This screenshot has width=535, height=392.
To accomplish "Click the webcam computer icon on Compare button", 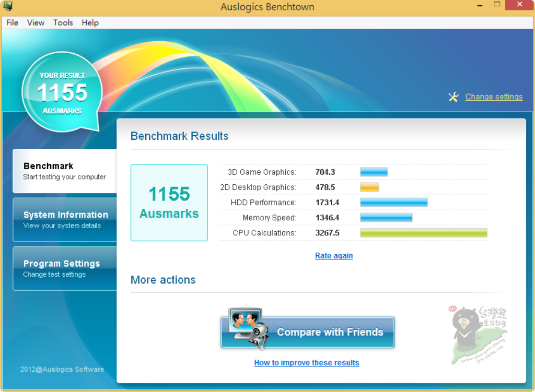I will [248, 328].
